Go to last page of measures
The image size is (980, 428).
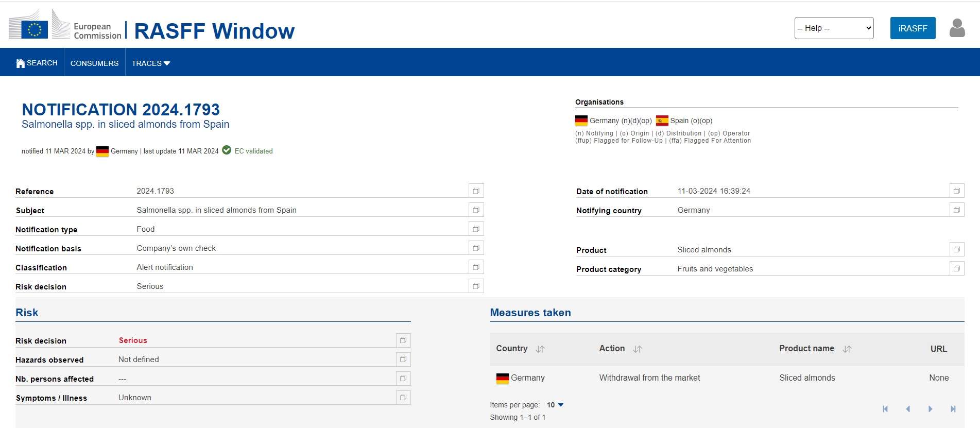click(x=953, y=409)
